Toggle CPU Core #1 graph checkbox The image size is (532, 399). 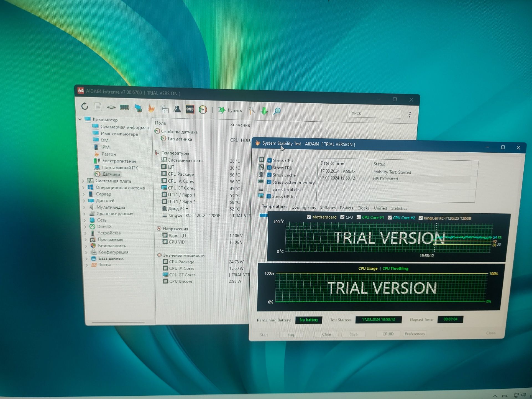[x=359, y=217]
